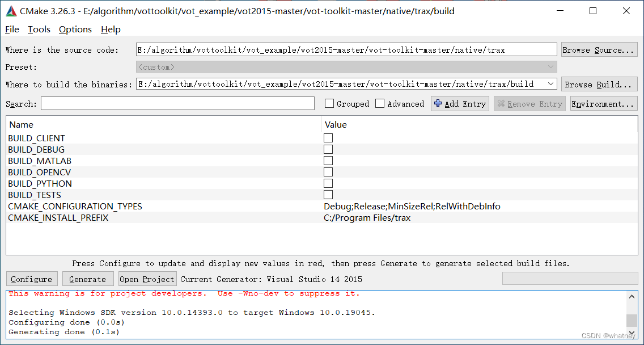
Task: Click the plus icon on Add Entry
Action: click(438, 103)
